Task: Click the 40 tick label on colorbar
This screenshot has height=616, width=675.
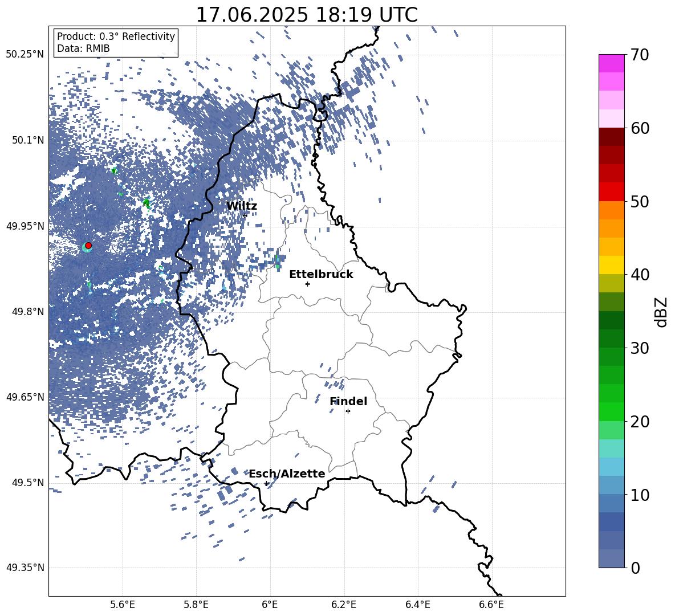Action: (640, 275)
